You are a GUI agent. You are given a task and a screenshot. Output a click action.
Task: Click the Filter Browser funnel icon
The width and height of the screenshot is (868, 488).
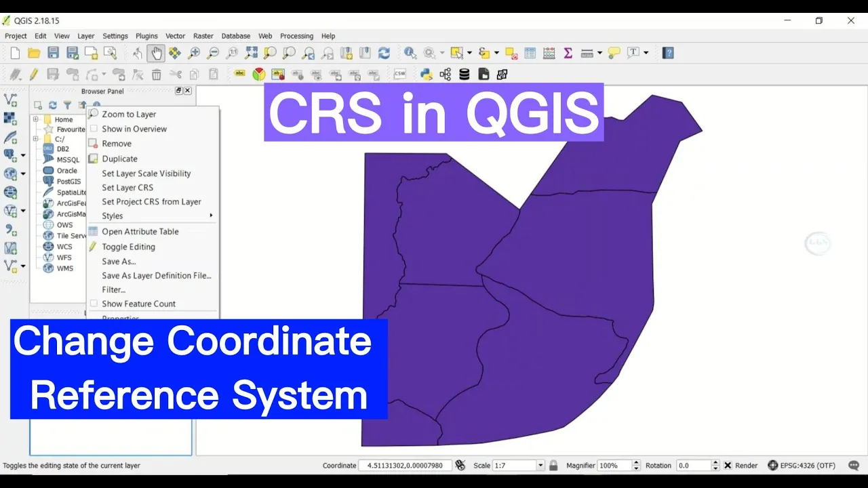(x=67, y=105)
